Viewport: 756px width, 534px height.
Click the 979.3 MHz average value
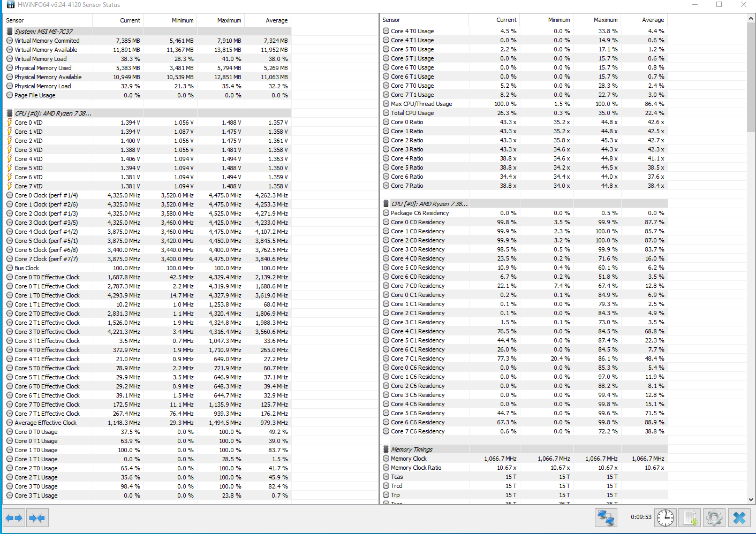point(274,423)
